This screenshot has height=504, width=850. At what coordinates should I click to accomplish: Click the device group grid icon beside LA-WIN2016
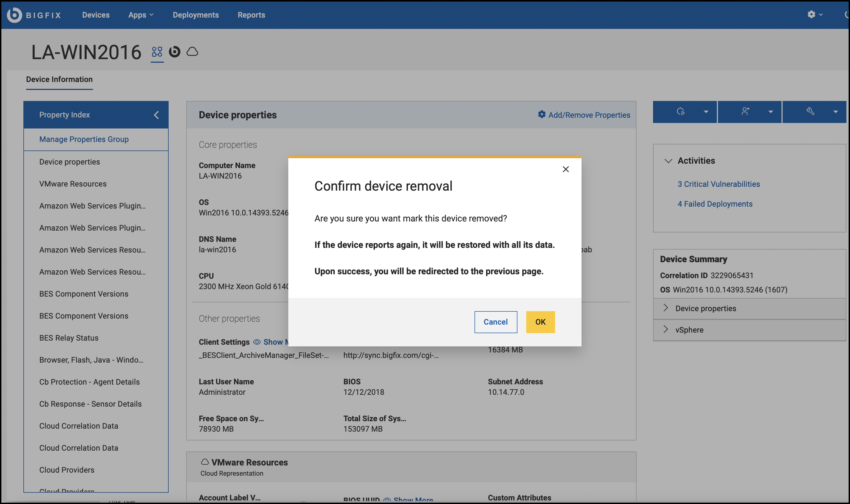[x=157, y=52]
